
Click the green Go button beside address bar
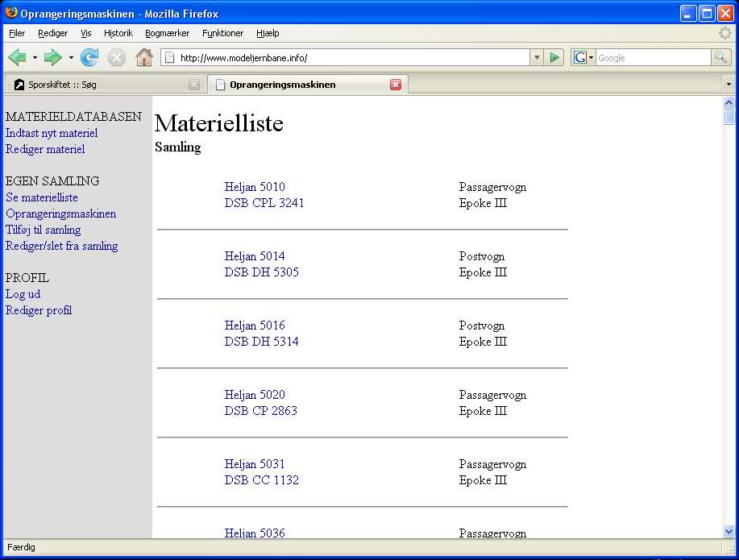(554, 57)
